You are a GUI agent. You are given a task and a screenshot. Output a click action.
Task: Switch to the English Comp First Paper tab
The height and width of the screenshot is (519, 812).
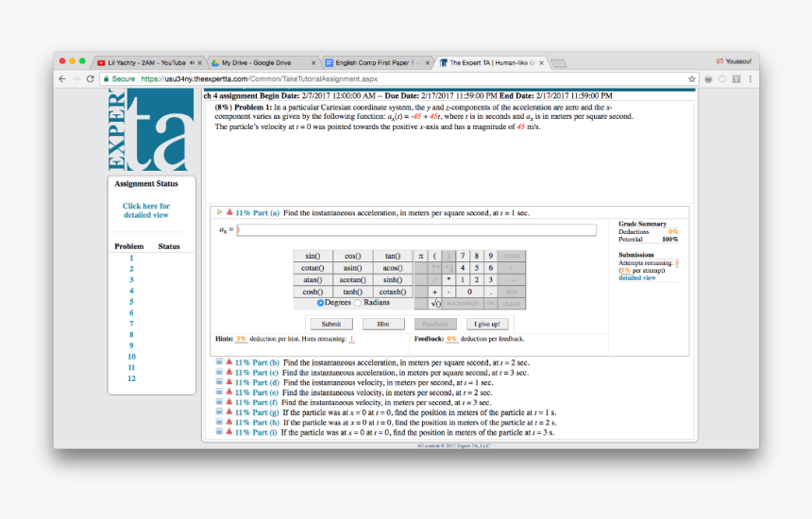pyautogui.click(x=375, y=63)
